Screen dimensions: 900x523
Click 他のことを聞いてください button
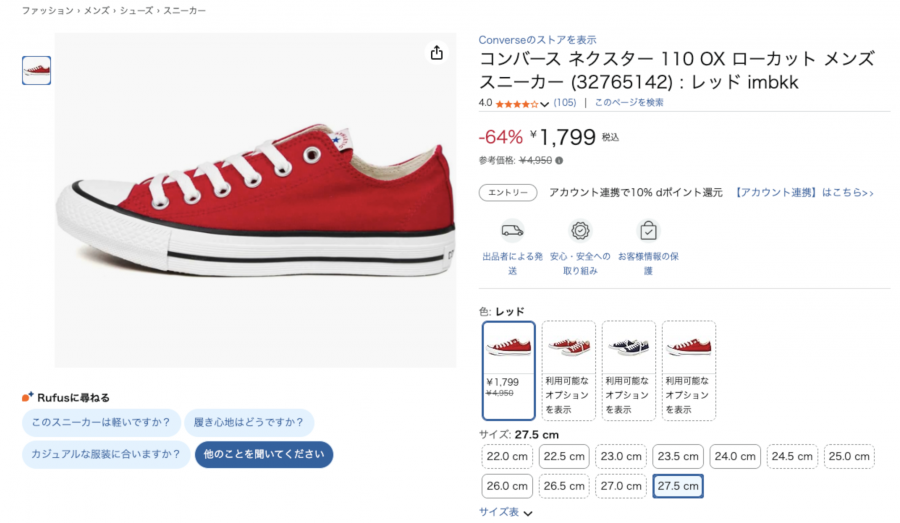coord(264,454)
